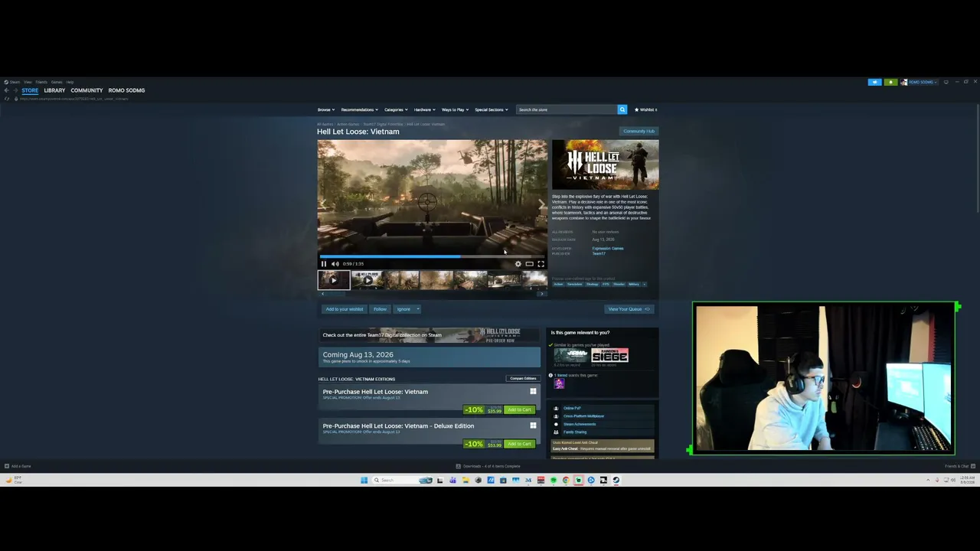This screenshot has width=980, height=551.
Task: Open the View menu
Action: tap(28, 82)
